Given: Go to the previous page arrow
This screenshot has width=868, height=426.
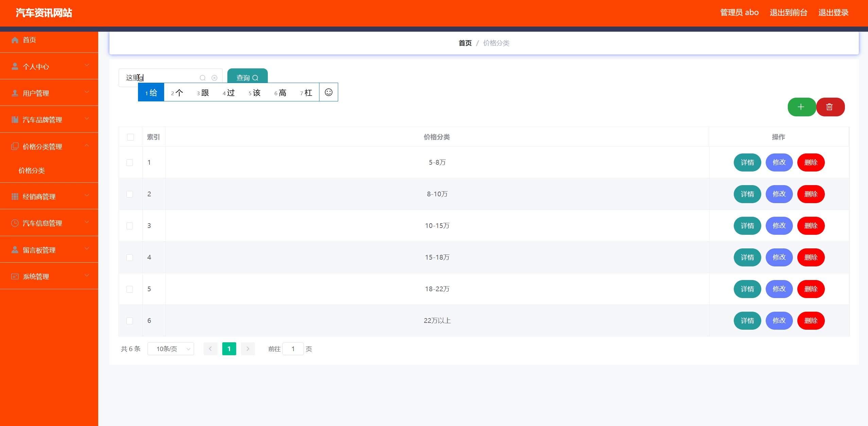Looking at the screenshot, I should click(x=210, y=349).
